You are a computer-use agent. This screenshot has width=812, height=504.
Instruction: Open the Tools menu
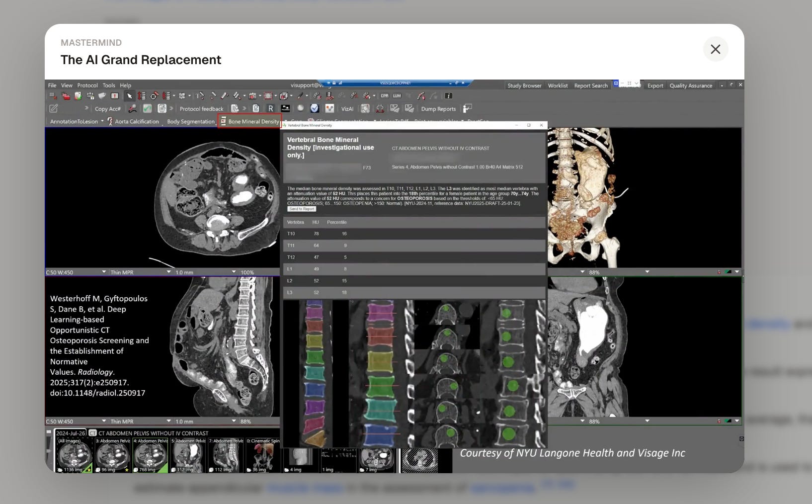[x=109, y=85]
